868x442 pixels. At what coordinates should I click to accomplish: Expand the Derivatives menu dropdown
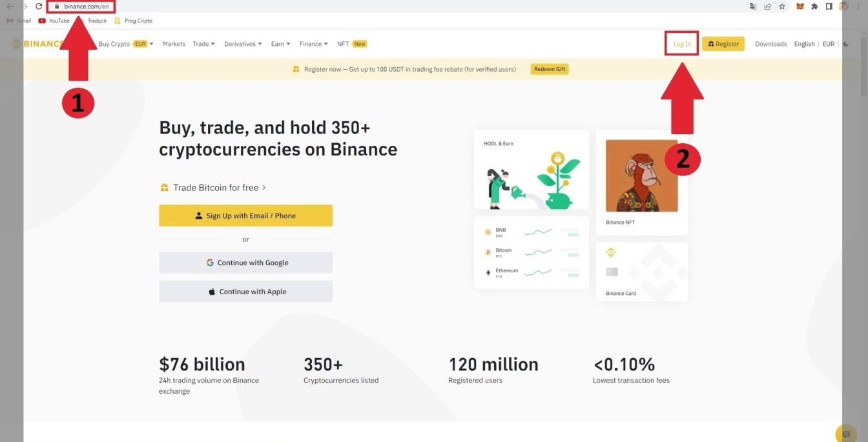(243, 44)
